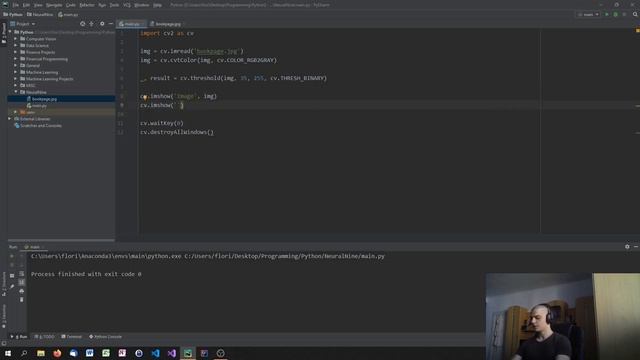Open the VCS menu
The width and height of the screenshot is (640, 360).
coord(127,5)
